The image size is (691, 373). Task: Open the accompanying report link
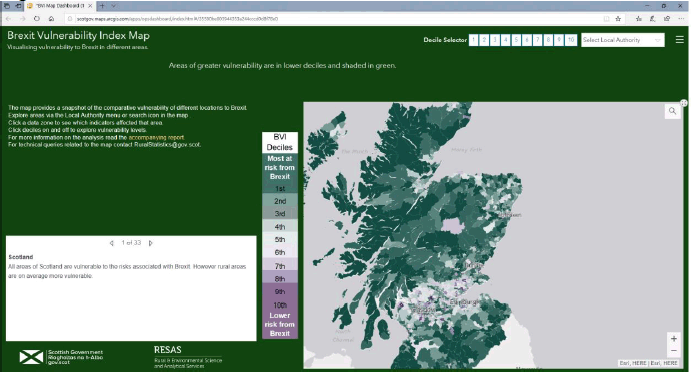156,137
